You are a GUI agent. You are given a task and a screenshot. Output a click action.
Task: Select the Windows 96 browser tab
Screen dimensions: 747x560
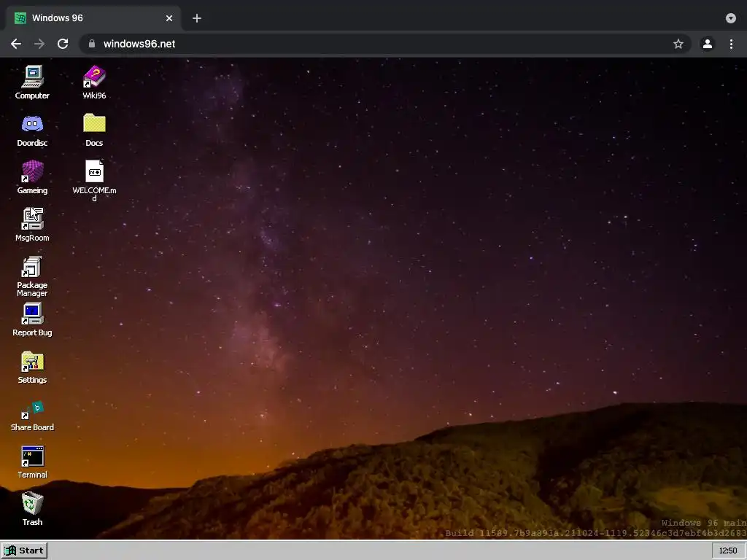pos(93,18)
